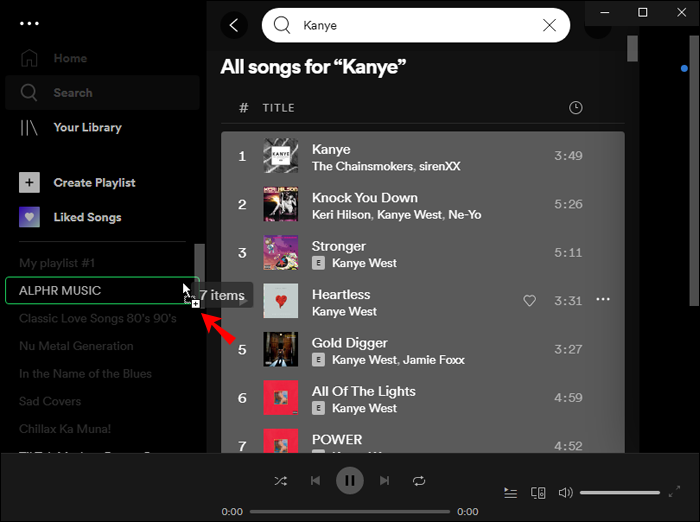Open Search in the sidebar
The width and height of the screenshot is (700, 522).
coord(102,92)
